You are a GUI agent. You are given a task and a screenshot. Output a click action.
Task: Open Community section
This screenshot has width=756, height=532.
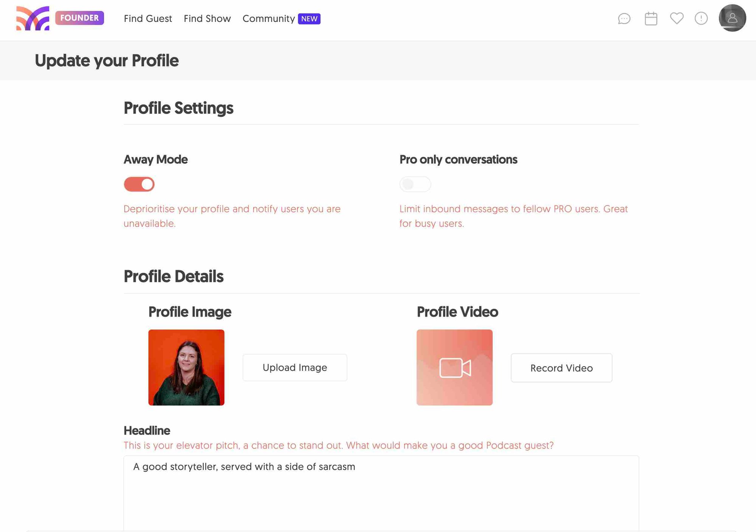269,18
